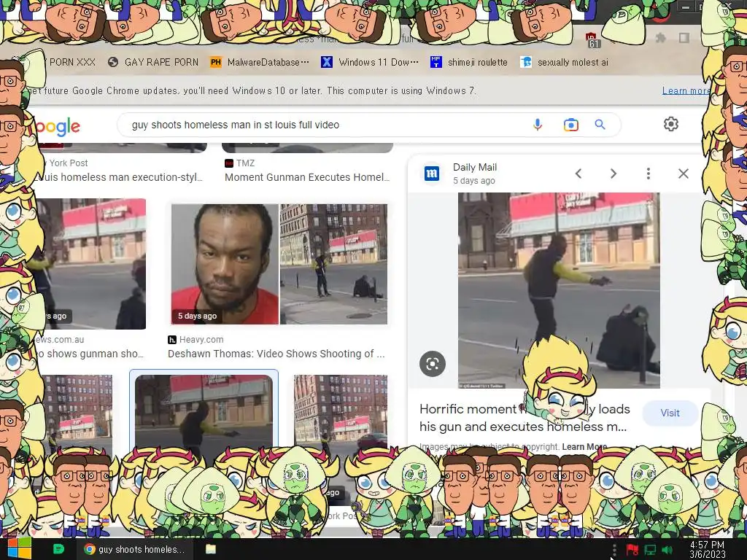Screen dimensions: 747x560
Task: Open the Windows Start menu
Action: pos(19,549)
